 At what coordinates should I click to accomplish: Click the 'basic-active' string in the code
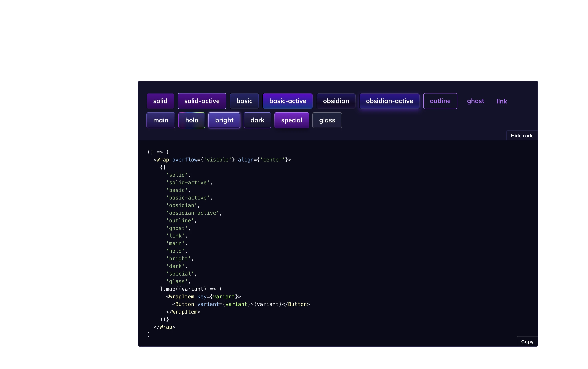188,198
